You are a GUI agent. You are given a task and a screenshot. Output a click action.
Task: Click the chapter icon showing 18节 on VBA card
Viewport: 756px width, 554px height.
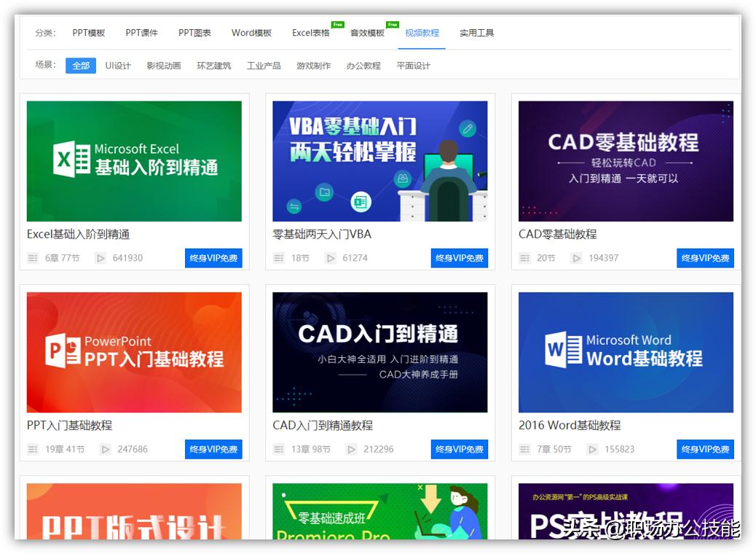280,257
